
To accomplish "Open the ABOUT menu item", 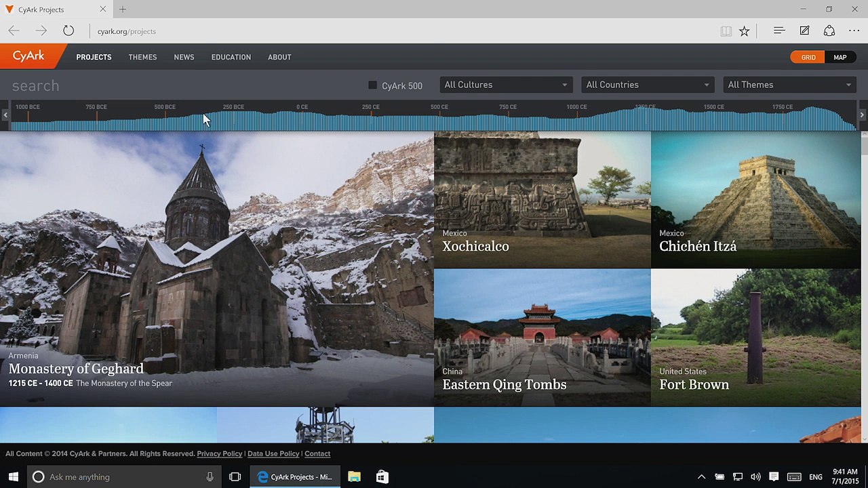I will pyautogui.click(x=279, y=57).
